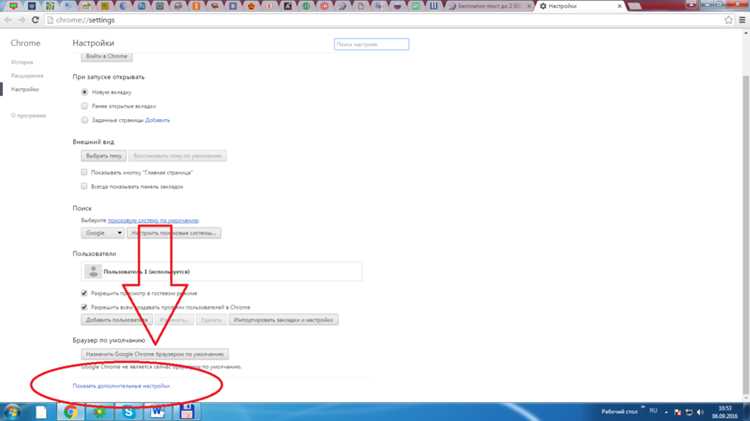The width and height of the screenshot is (750, 421).
Task: Click 'Настроить поисковые системы' button
Action: click(174, 233)
